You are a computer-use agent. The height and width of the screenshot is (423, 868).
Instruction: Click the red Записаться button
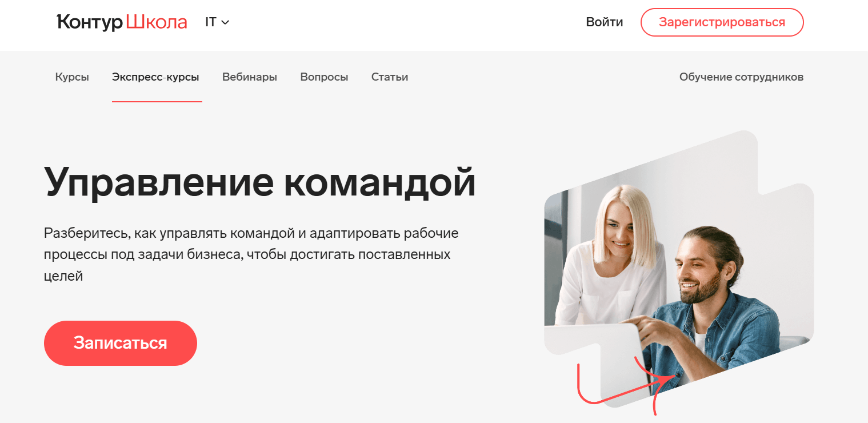[121, 343]
